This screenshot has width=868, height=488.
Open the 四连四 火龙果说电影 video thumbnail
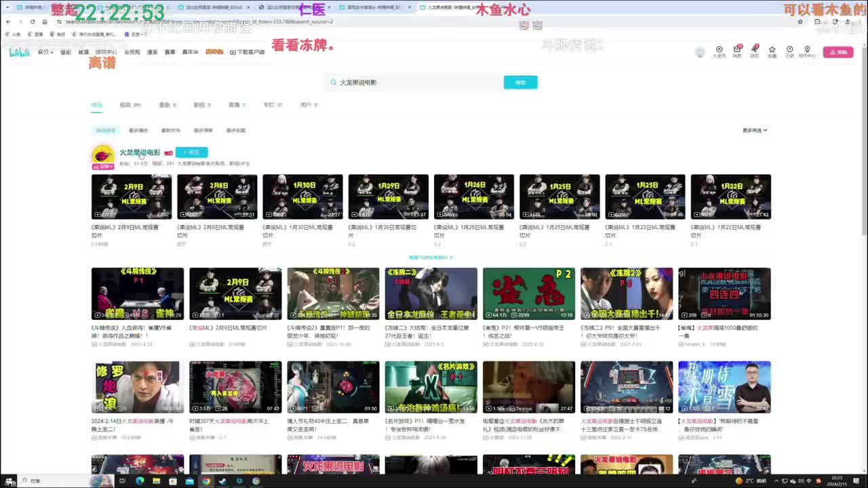coord(724,293)
